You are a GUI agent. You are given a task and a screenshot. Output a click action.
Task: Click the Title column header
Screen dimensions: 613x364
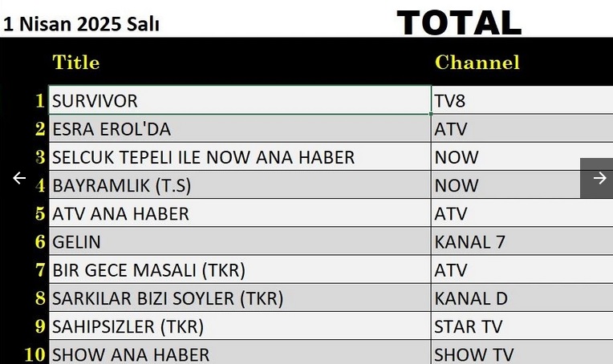76,62
